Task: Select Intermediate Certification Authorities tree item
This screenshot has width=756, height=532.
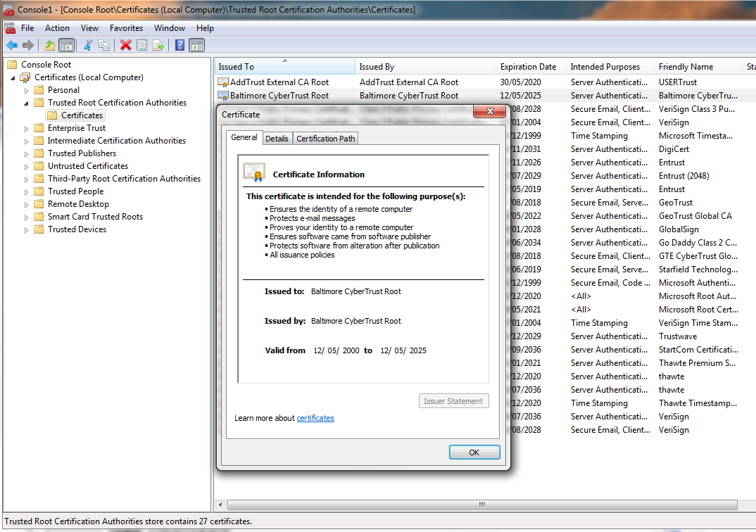Action: coord(117,141)
